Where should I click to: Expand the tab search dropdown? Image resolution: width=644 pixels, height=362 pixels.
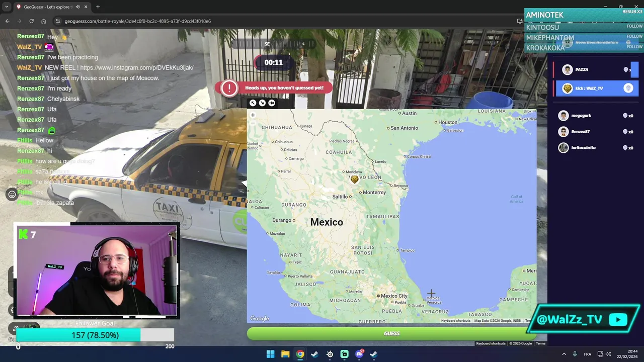(x=6, y=7)
